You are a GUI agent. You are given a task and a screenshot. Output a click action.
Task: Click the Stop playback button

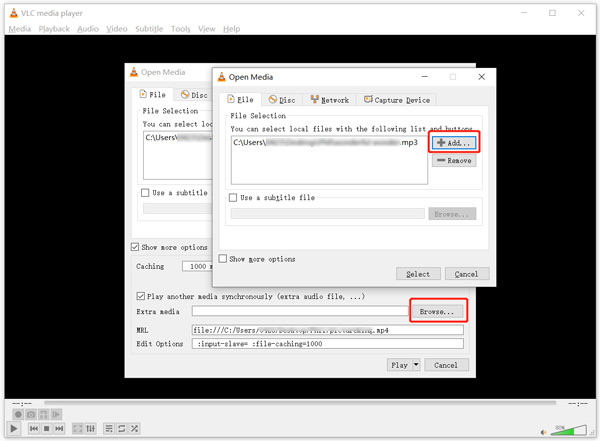(46, 428)
